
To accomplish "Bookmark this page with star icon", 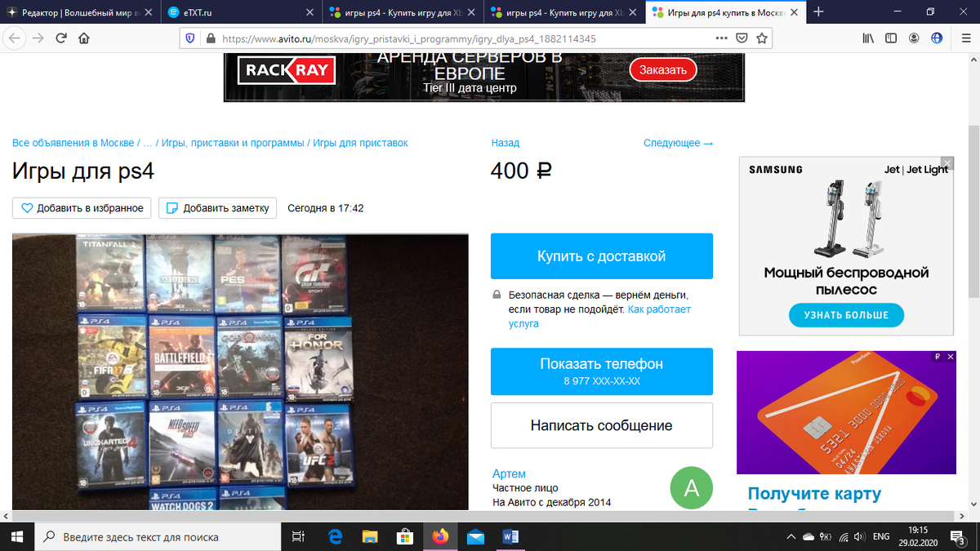I will pyautogui.click(x=762, y=38).
